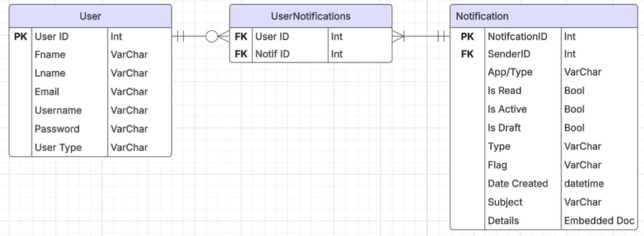Click the zero-or-many circle on the User connector
This screenshot has height=236, width=644.
click(x=211, y=36)
